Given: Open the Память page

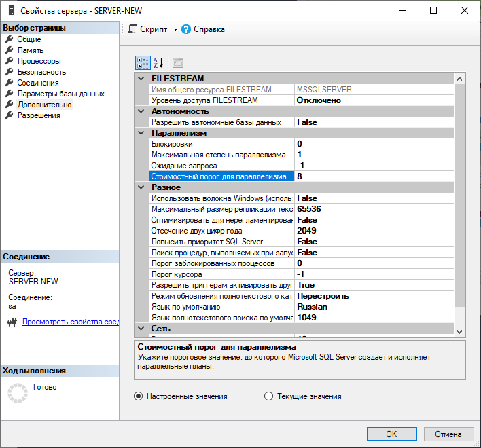Looking at the screenshot, I should click(x=31, y=50).
